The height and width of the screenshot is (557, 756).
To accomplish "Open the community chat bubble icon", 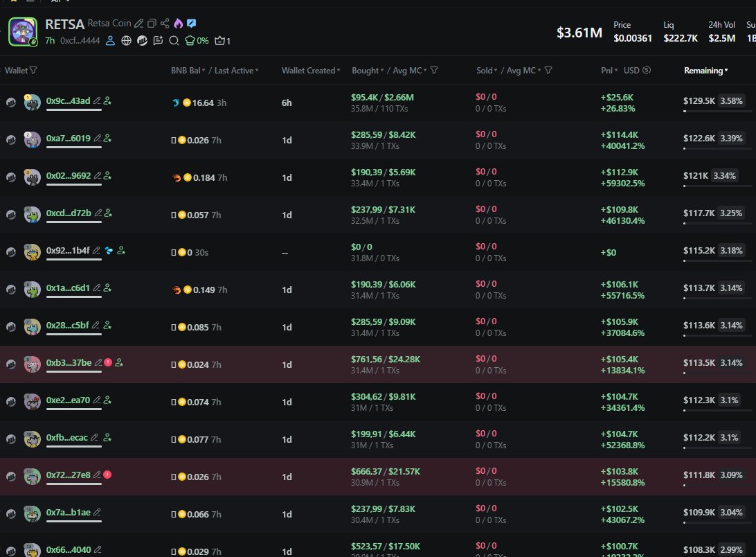I will (x=158, y=41).
